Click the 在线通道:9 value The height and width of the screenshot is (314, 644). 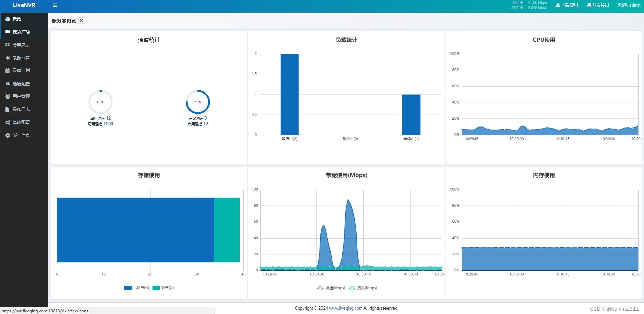coord(198,118)
